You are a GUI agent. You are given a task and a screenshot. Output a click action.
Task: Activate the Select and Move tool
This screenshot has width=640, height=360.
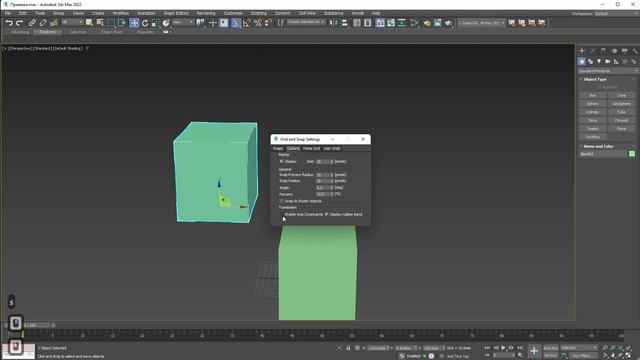pyautogui.click(x=134, y=23)
